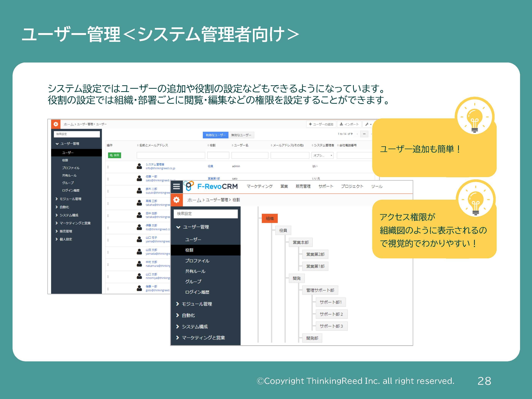Click the 検索設定 field in the front sidebar
Image resolution: width=532 pixels, height=399 pixels.
pyautogui.click(x=206, y=214)
